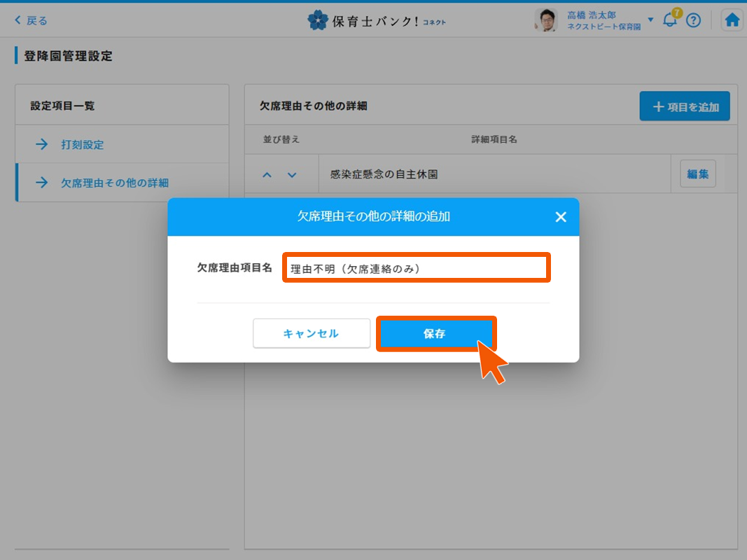Move 感染症懸念の自主休園 up with the up arrow
747x560 pixels.
(267, 175)
